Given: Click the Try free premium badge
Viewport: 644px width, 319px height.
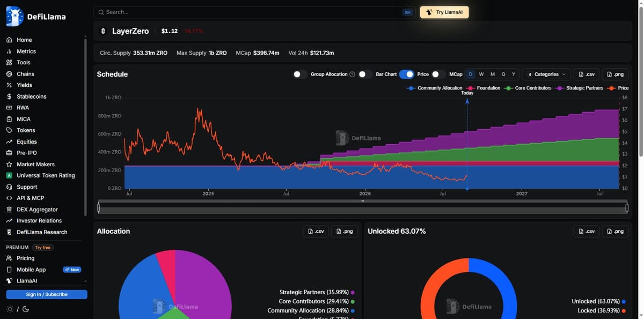Looking at the screenshot, I should [42, 248].
